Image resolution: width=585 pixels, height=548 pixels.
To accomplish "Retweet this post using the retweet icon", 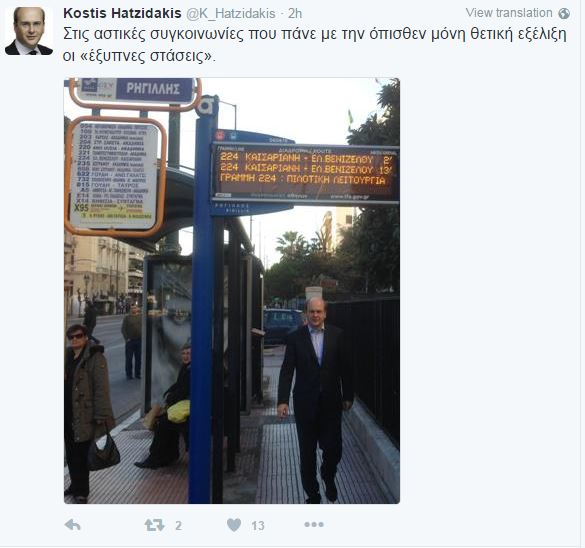I will (154, 525).
